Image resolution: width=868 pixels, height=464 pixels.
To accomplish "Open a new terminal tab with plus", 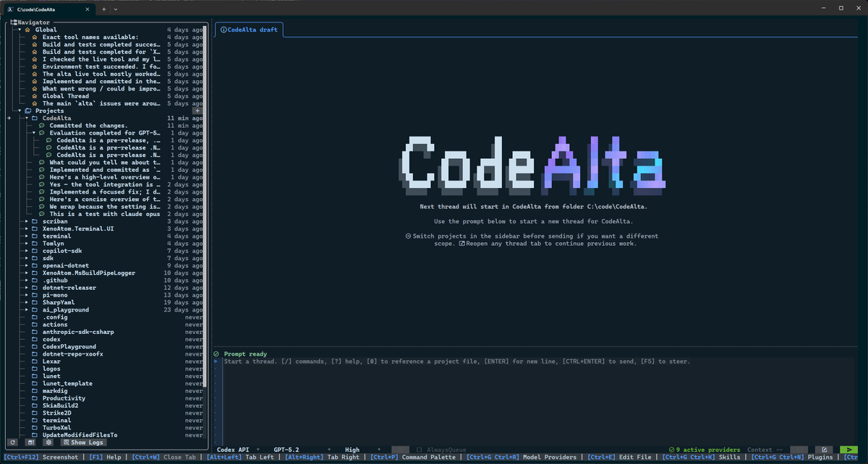I will coord(103,9).
